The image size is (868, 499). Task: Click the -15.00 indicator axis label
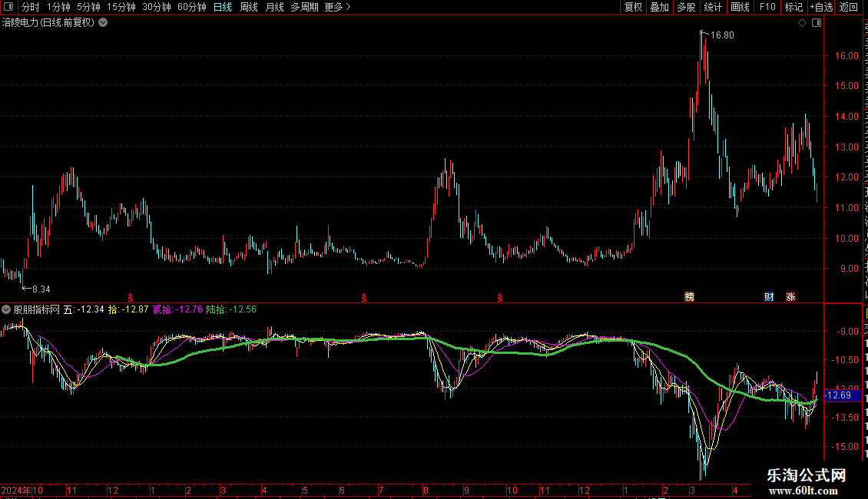pyautogui.click(x=846, y=447)
